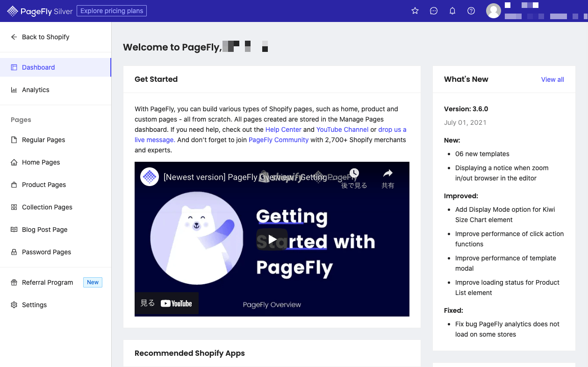The image size is (588, 367).
Task: Go to Blog Post Page
Action: [56, 230]
